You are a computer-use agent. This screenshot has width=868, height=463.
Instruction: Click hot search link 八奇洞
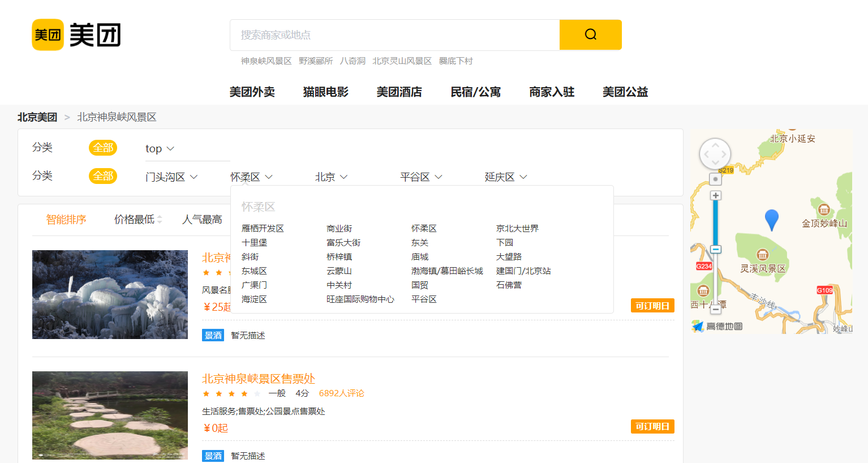pyautogui.click(x=353, y=61)
